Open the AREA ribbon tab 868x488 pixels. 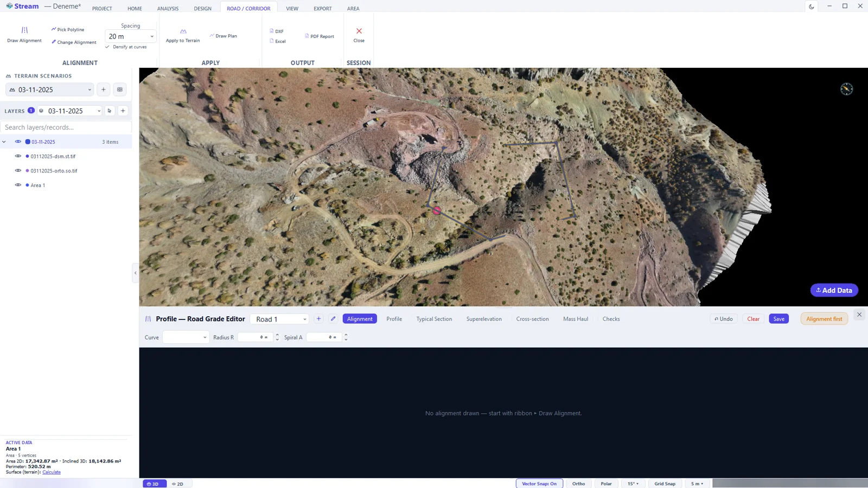(353, 9)
